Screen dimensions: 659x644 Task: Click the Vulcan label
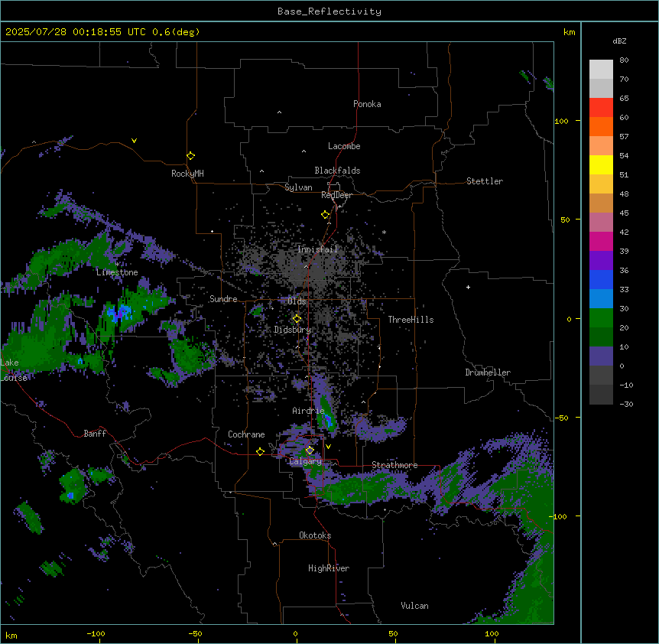(x=415, y=606)
